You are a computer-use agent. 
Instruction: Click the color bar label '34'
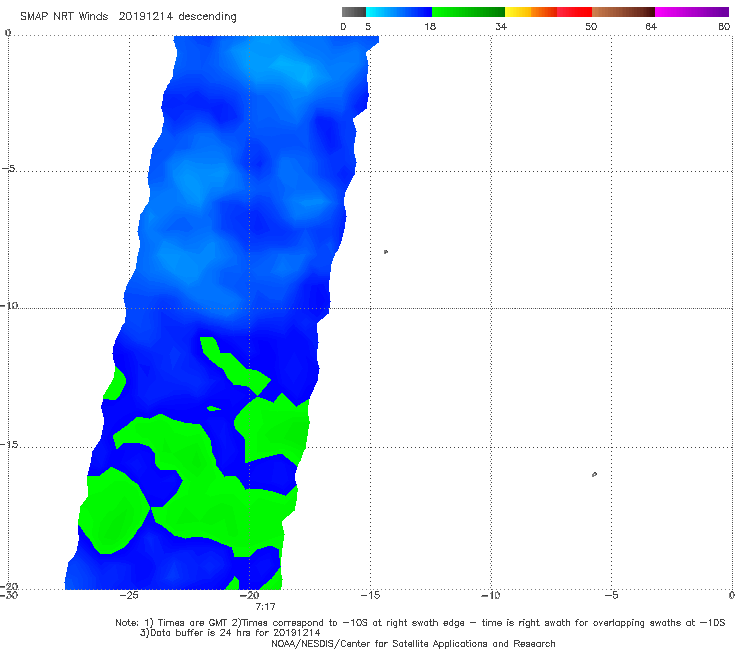click(501, 26)
